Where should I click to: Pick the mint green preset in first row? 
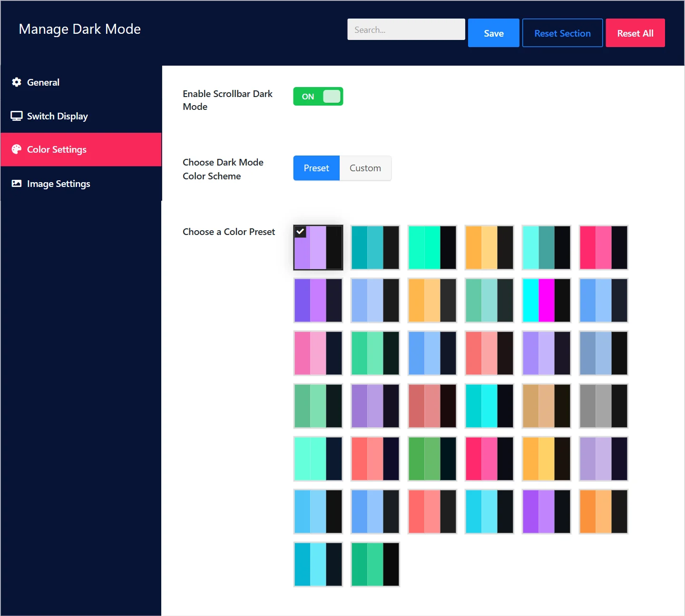[432, 247]
